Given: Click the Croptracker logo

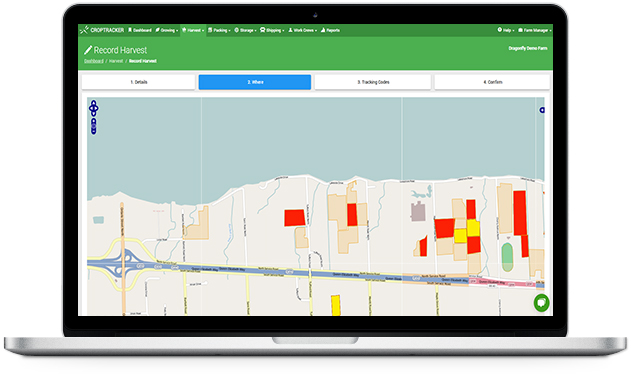Looking at the screenshot, I should tap(102, 30).
